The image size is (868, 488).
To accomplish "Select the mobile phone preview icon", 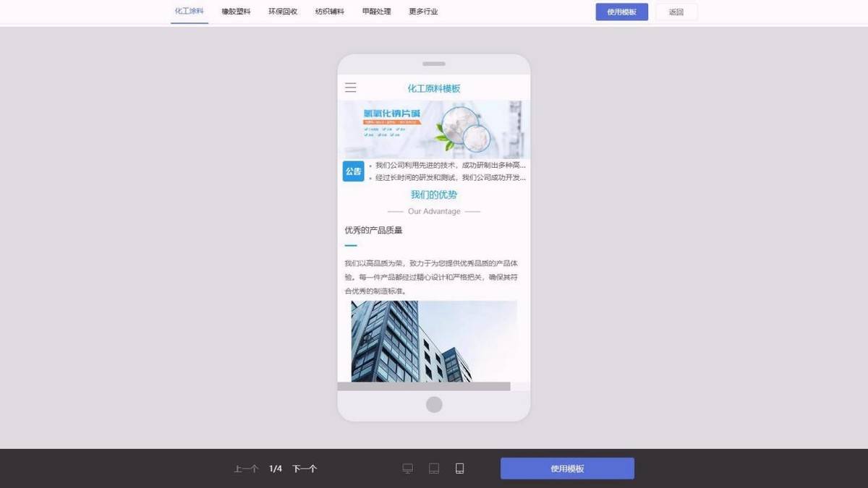I will (459, 468).
